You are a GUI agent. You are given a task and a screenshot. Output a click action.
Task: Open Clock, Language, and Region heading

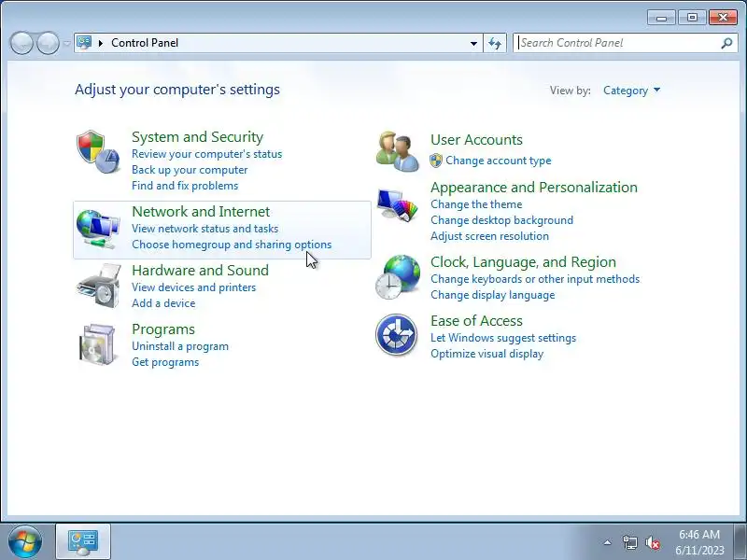point(523,262)
